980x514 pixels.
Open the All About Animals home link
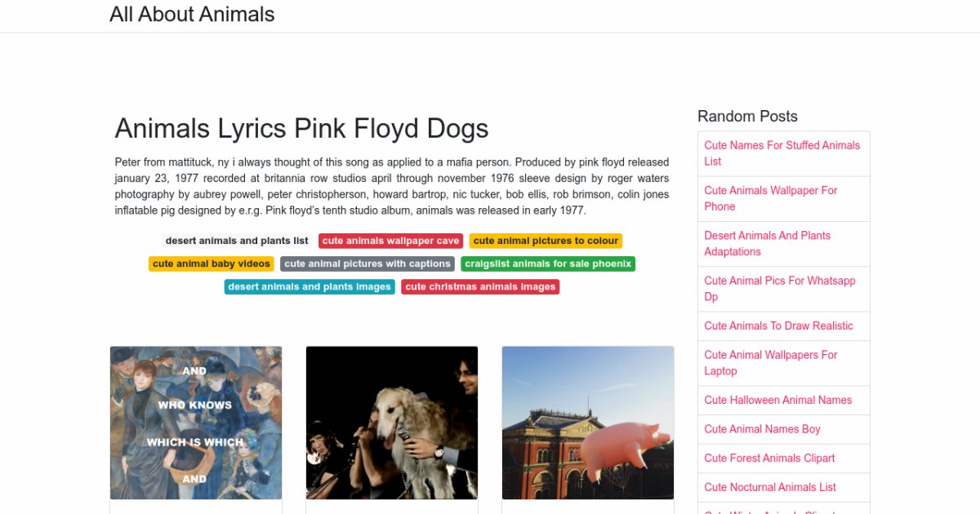[192, 15]
